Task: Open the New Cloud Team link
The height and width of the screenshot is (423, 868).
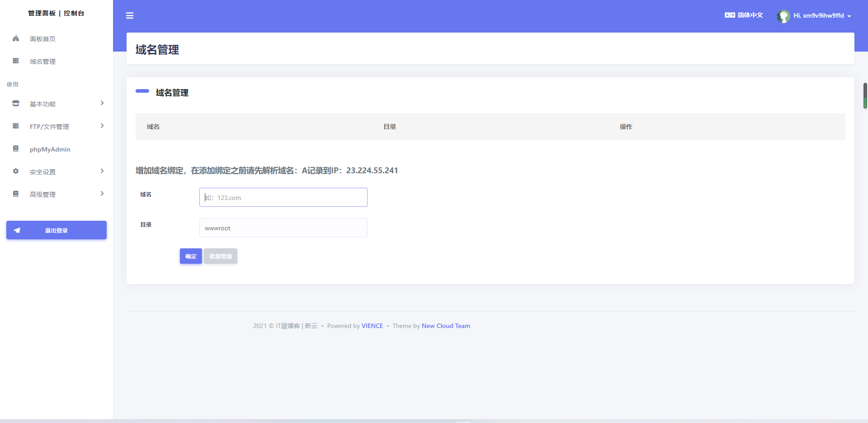Action: 446,326
